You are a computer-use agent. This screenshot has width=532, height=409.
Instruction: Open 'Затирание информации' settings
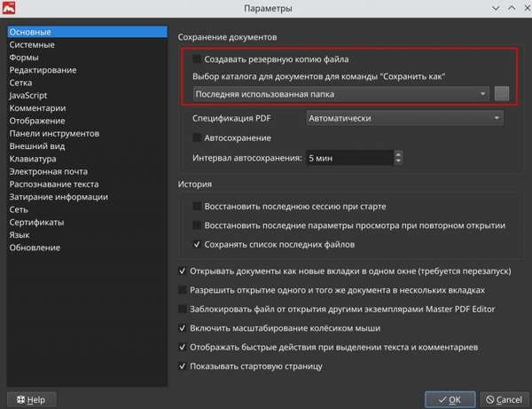point(88,197)
